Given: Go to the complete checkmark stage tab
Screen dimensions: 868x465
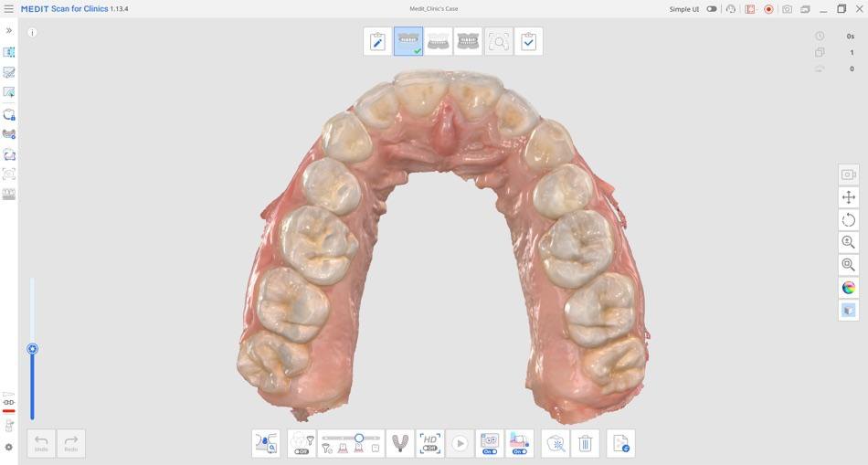Looking at the screenshot, I should pyautogui.click(x=529, y=41).
